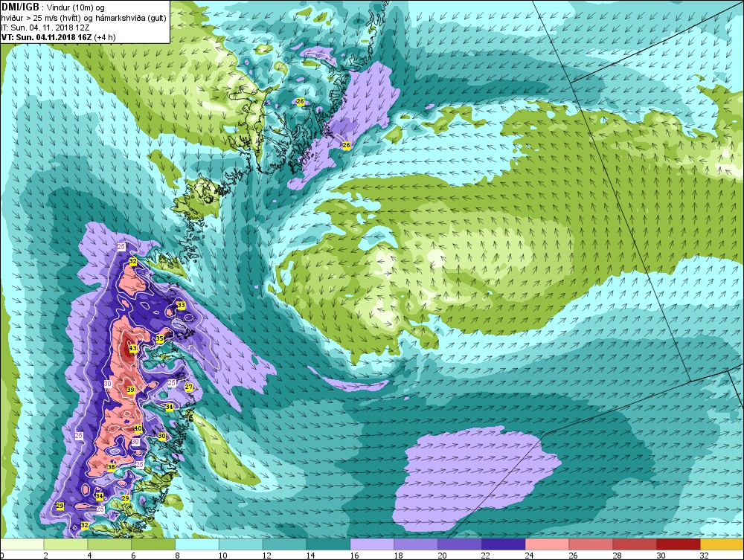Click the yellow max gust label '39'
The height and width of the screenshot is (560, 744).
click(130, 390)
